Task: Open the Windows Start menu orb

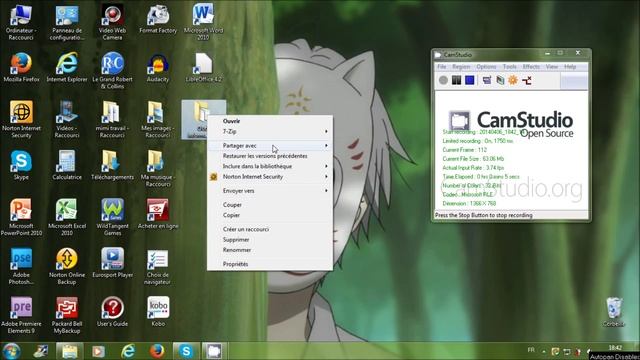Action: pyautogui.click(x=11, y=351)
